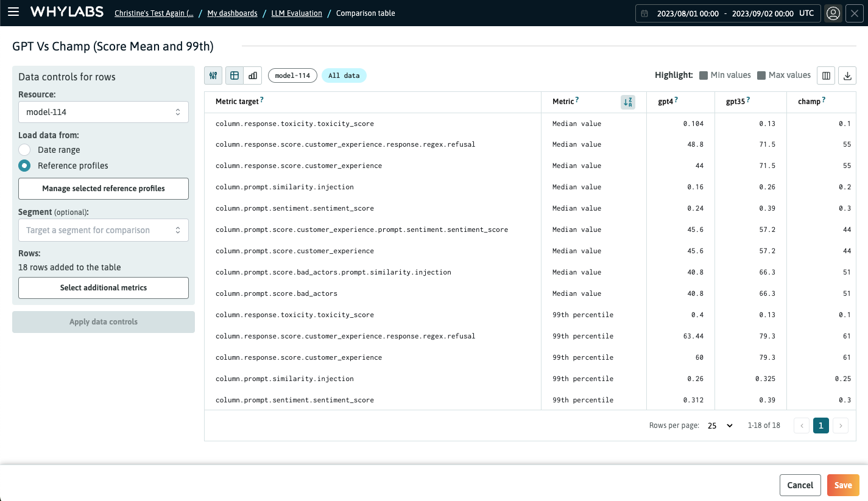Download the comparison table data
868x501 pixels.
pyautogui.click(x=847, y=75)
